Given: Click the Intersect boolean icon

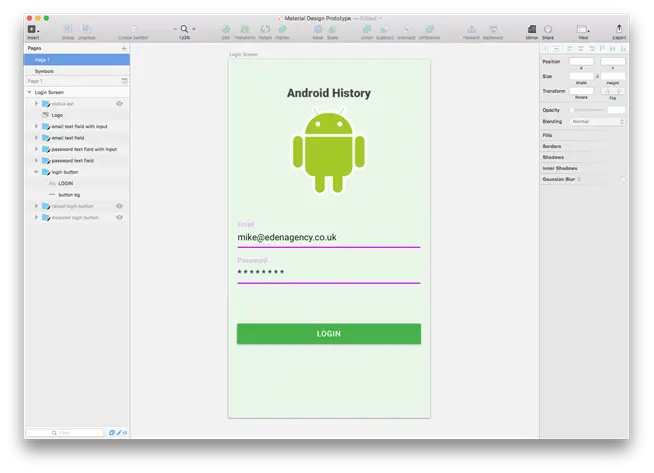Looking at the screenshot, I should pyautogui.click(x=407, y=29).
